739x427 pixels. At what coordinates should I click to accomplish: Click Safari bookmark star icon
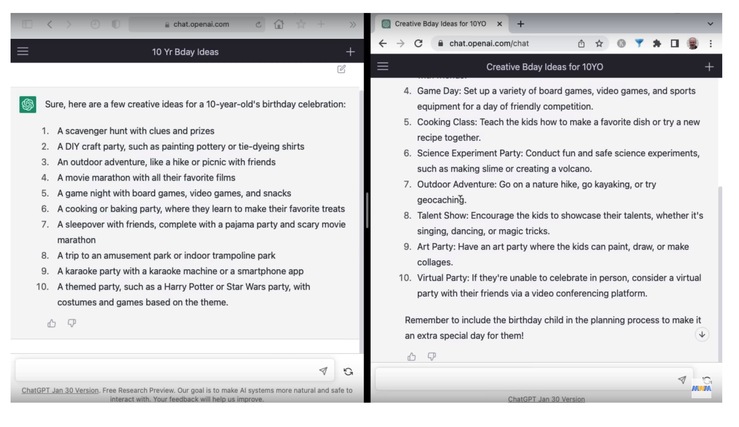301,24
